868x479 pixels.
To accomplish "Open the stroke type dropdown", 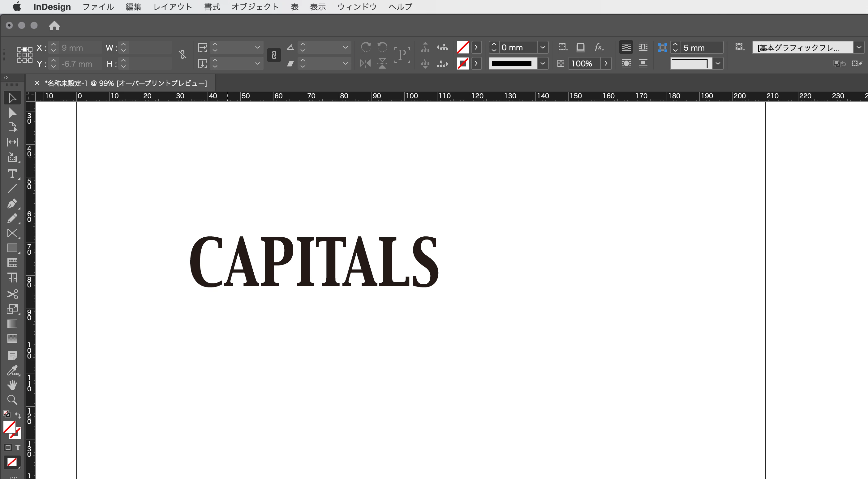I will pos(543,63).
